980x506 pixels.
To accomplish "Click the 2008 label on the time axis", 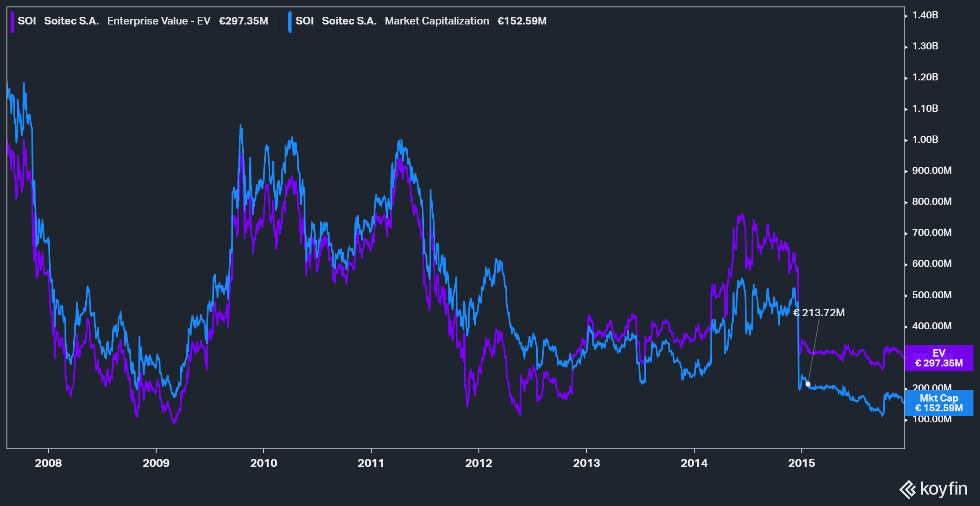I will pyautogui.click(x=48, y=463).
